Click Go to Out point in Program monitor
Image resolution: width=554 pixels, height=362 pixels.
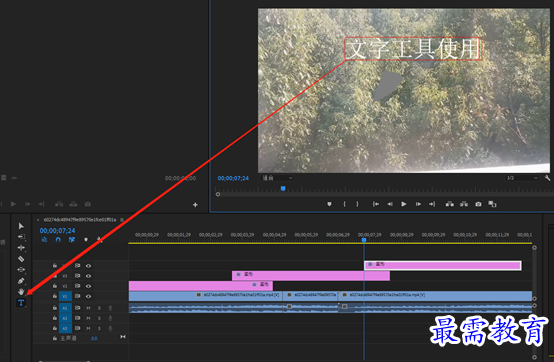point(432,204)
